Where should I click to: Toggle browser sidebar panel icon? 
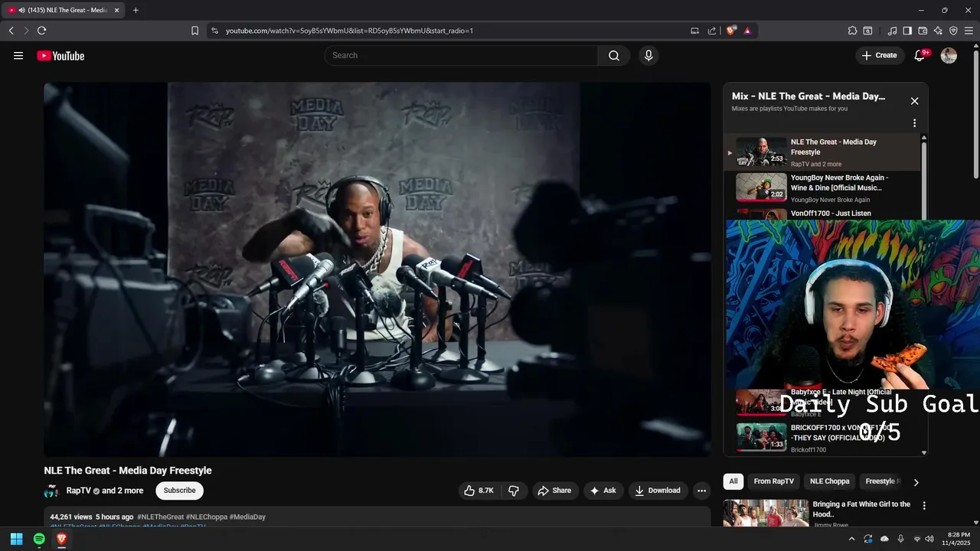click(x=907, y=31)
